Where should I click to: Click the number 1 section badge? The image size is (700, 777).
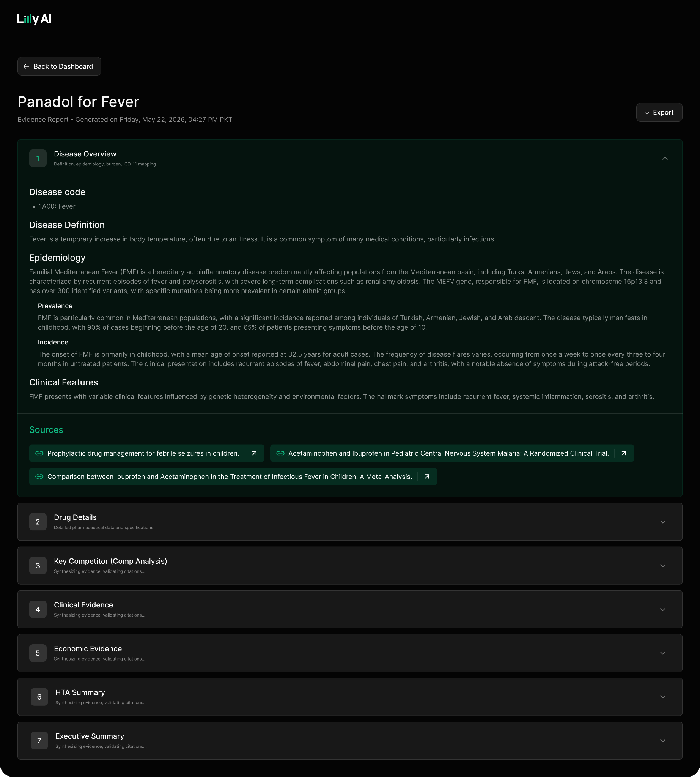tap(38, 159)
